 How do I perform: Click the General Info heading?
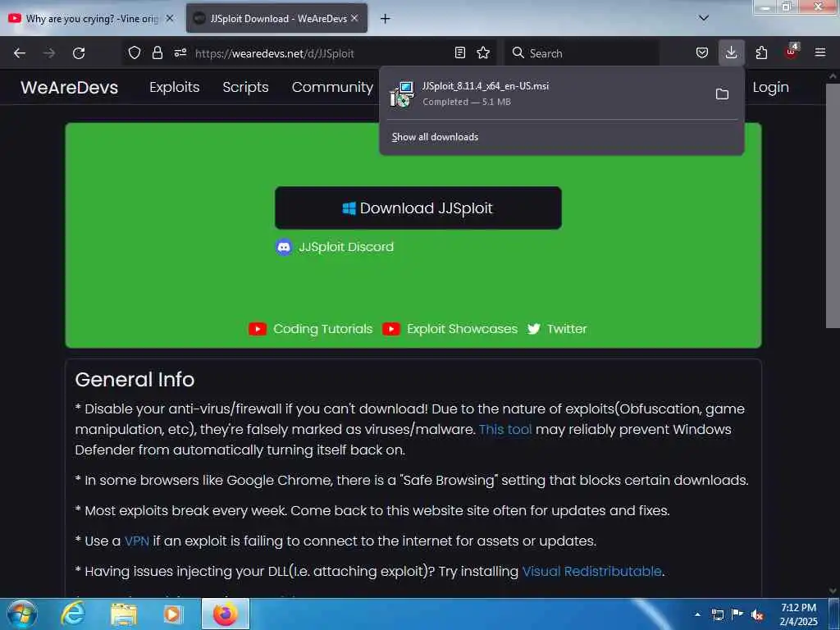click(x=135, y=379)
